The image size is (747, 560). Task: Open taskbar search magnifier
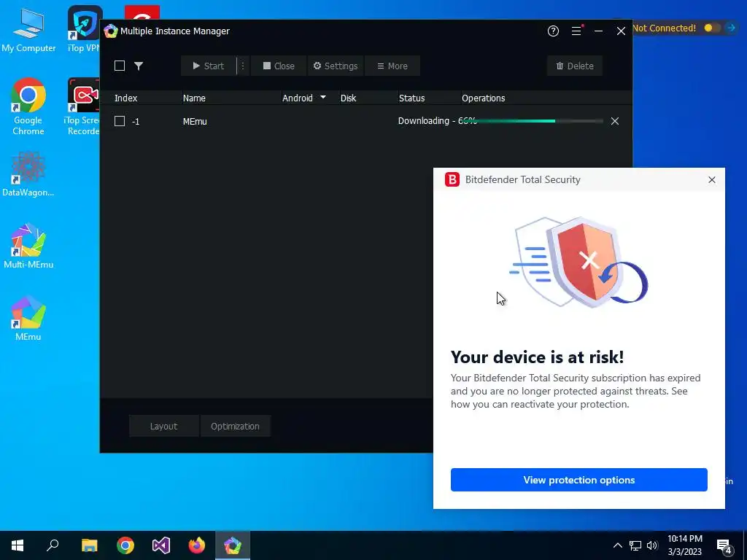coord(53,545)
